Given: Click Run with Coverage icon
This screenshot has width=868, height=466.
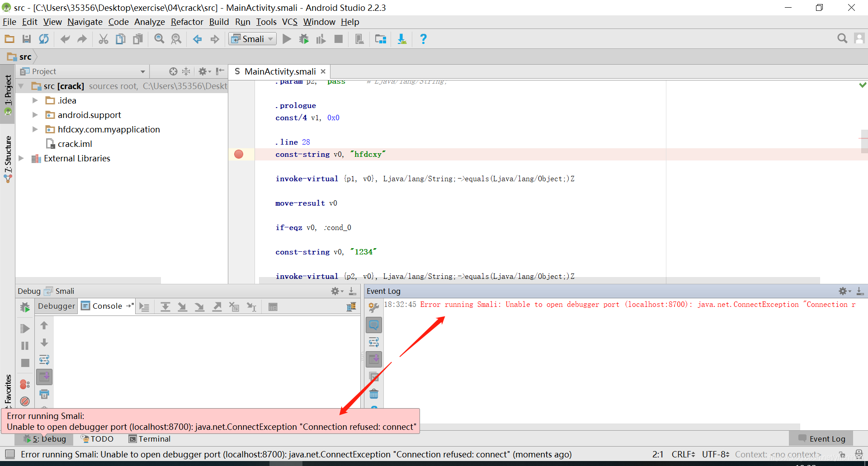Looking at the screenshot, I should 321,39.
